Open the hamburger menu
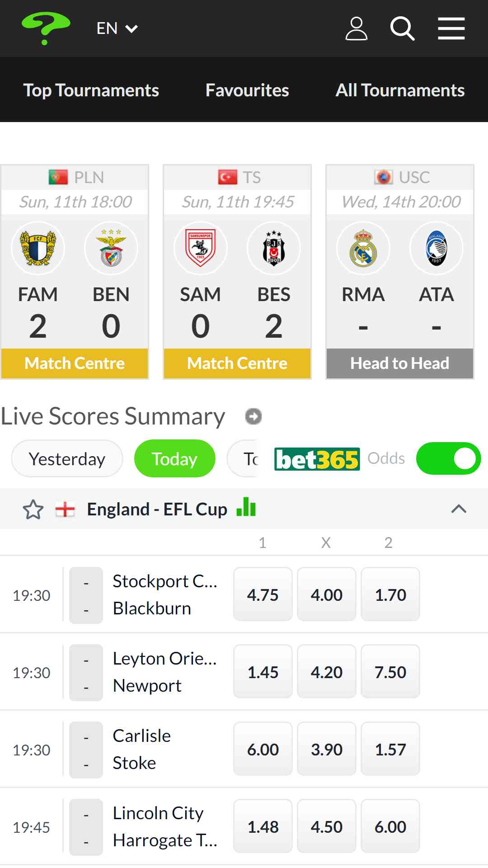Viewport: 488px width, 868px height. [x=451, y=28]
